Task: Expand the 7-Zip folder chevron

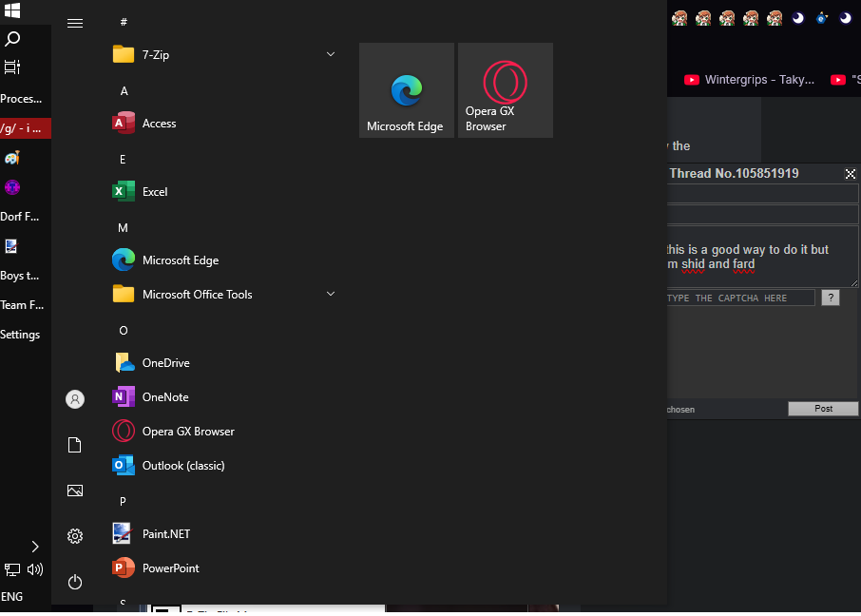Action: pyautogui.click(x=331, y=54)
